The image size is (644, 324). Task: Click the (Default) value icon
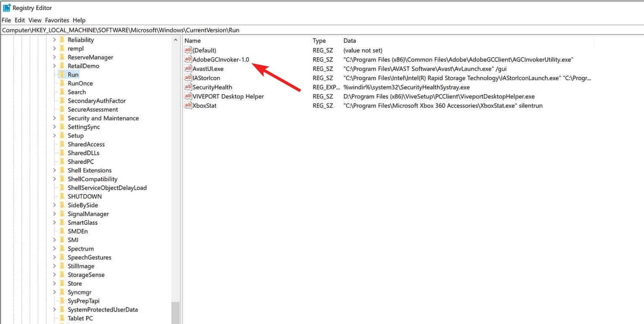point(188,50)
